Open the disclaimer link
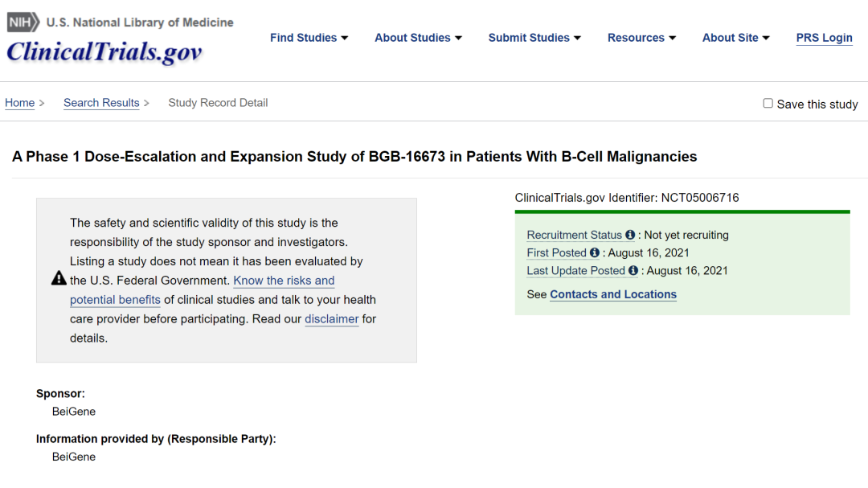 coord(332,319)
